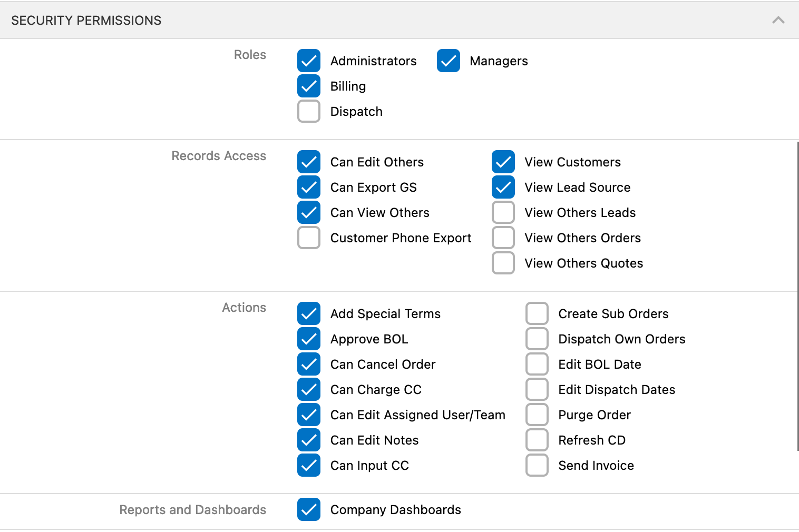This screenshot has height=532, width=799.
Task: Collapse the Security Permissions section chevron
Action: (x=778, y=20)
